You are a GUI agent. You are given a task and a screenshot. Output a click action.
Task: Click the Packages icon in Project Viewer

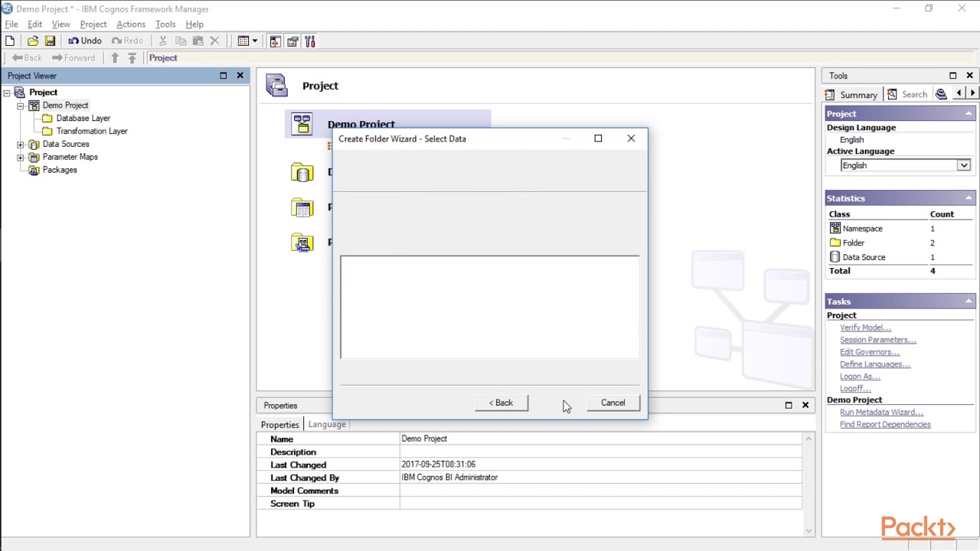point(34,170)
